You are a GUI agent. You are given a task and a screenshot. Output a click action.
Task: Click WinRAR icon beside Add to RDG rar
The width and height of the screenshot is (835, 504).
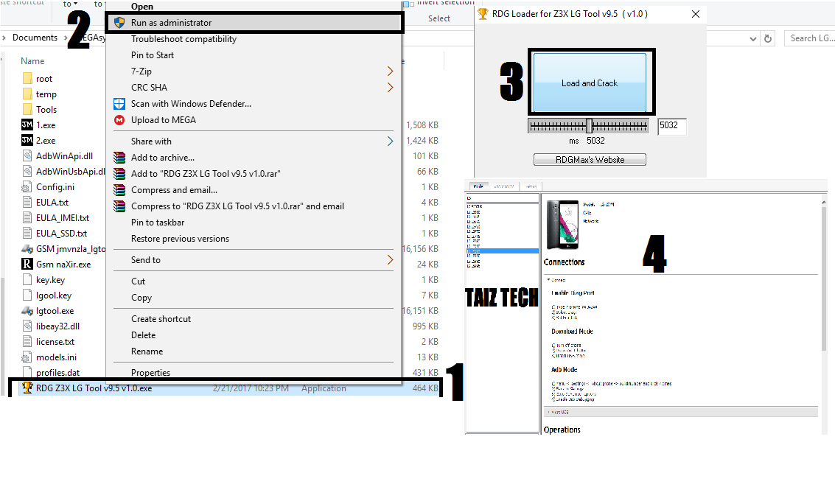(x=119, y=173)
